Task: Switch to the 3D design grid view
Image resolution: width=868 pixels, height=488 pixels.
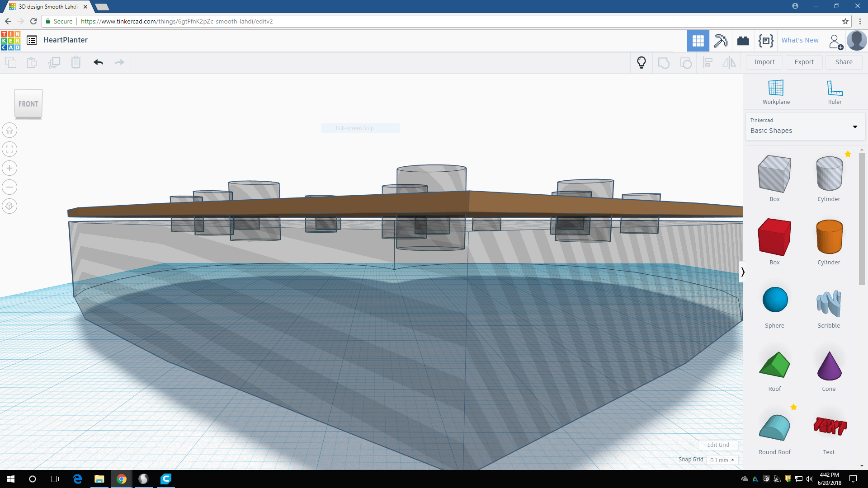Action: click(x=698, y=41)
